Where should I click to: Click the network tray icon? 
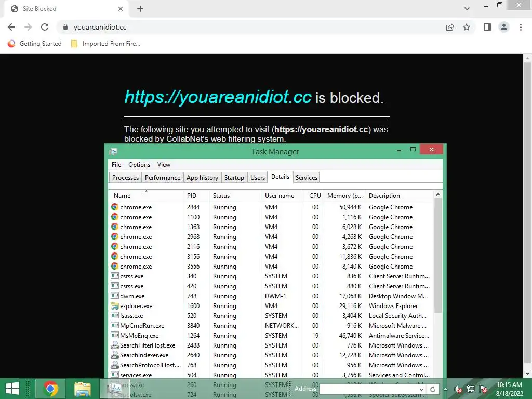pyautogui.click(x=471, y=389)
